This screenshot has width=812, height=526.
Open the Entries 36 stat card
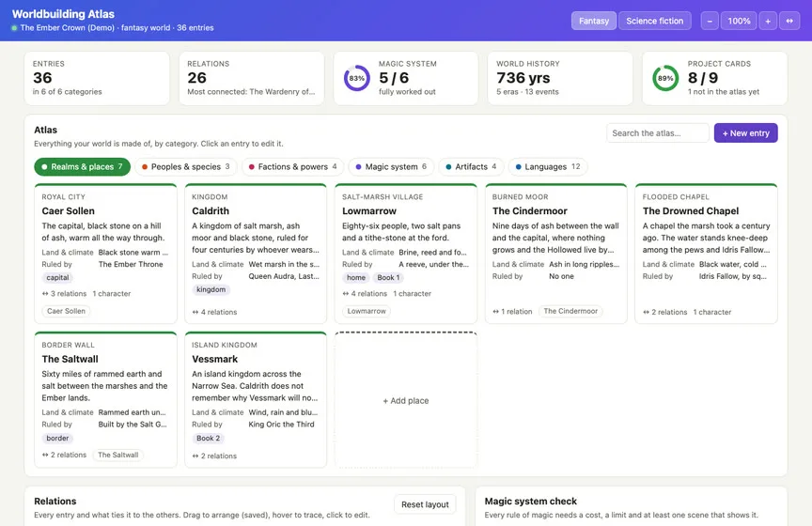(x=97, y=78)
